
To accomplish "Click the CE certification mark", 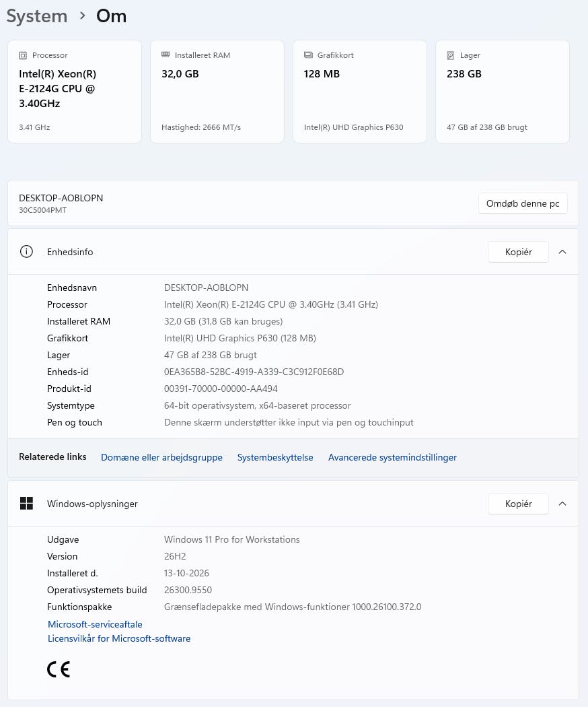I will pyautogui.click(x=59, y=669).
